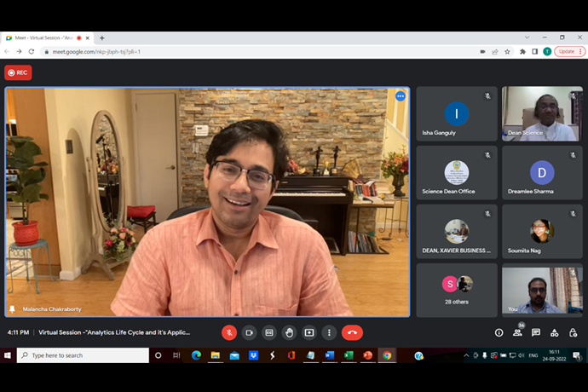Click the red REC recording indicator
Viewport: 588px width, 392px height.
coord(18,72)
